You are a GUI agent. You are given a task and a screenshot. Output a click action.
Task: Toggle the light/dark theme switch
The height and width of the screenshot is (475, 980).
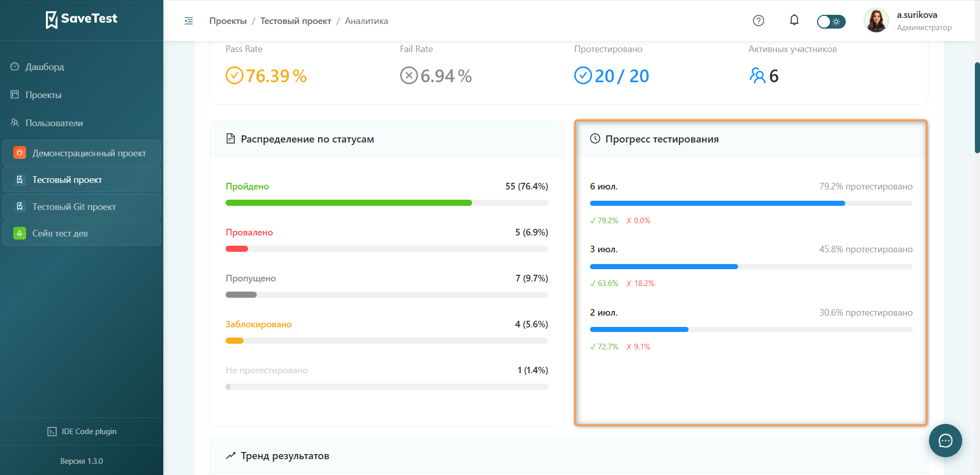point(831,21)
